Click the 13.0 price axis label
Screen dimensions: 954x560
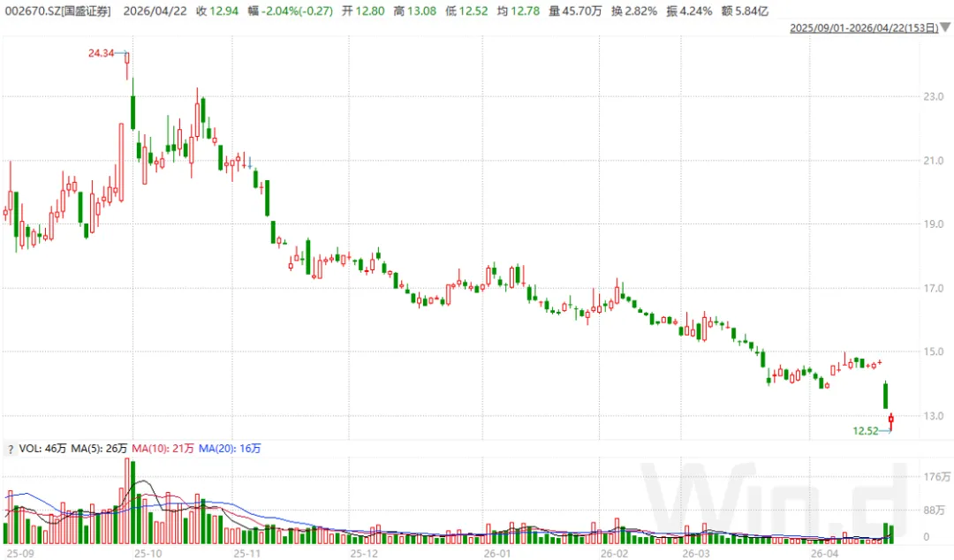coord(934,416)
